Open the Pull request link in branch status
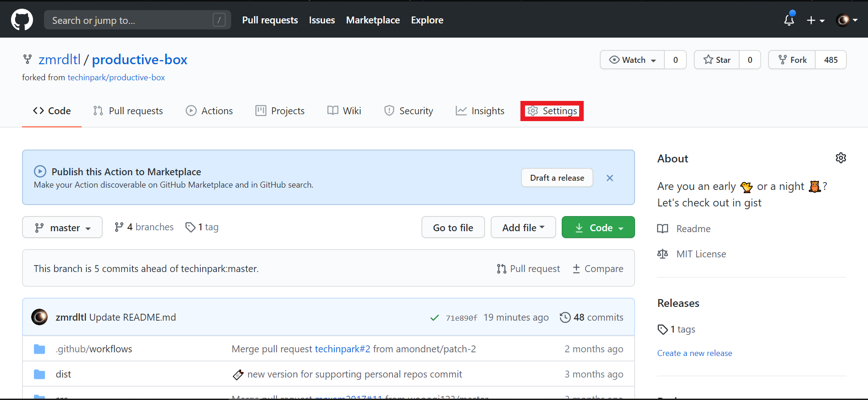The width and height of the screenshot is (868, 400). point(528,269)
